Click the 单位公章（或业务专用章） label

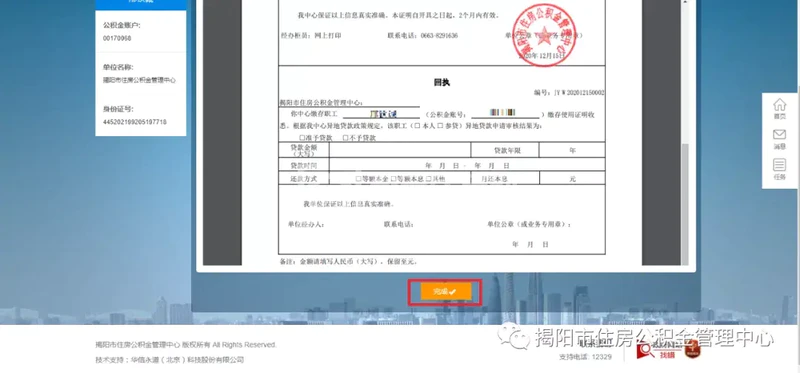point(529,224)
